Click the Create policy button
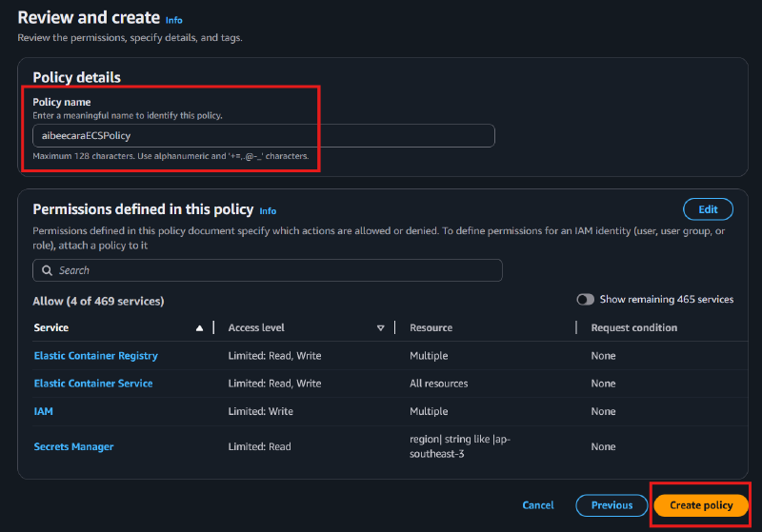Viewport: 762px width, 532px height. coord(700,505)
